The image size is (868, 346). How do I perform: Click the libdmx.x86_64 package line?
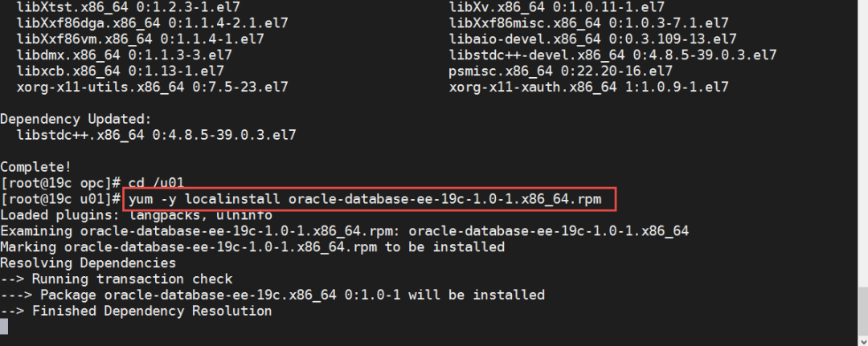click(x=124, y=55)
